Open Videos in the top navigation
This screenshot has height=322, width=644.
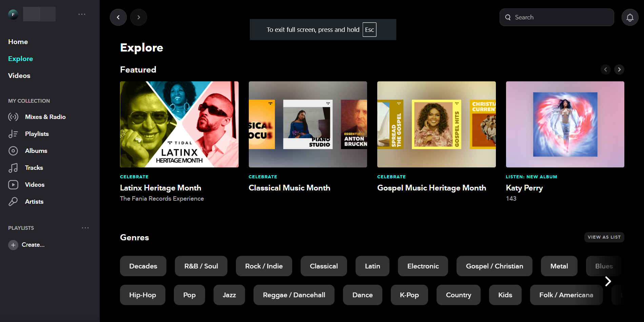point(19,76)
